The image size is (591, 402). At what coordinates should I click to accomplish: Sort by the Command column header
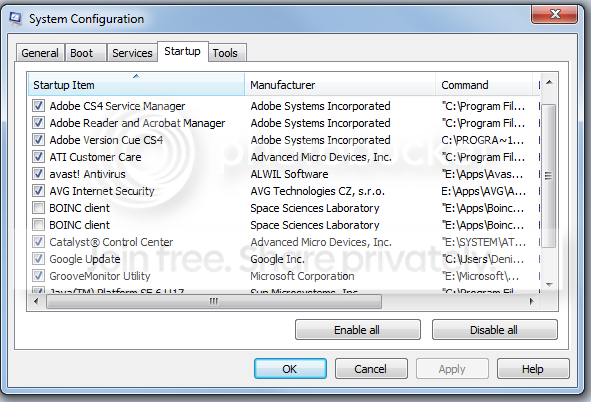tap(484, 84)
